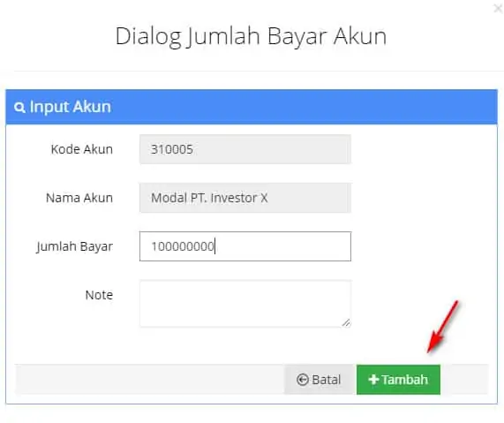This screenshot has height=423, width=504.
Task: Click the Nama Akun label
Action: click(79, 198)
